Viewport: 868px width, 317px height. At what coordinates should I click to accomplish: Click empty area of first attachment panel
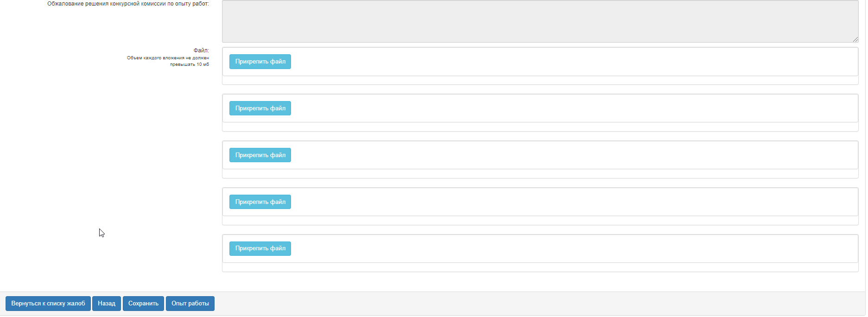point(574,62)
